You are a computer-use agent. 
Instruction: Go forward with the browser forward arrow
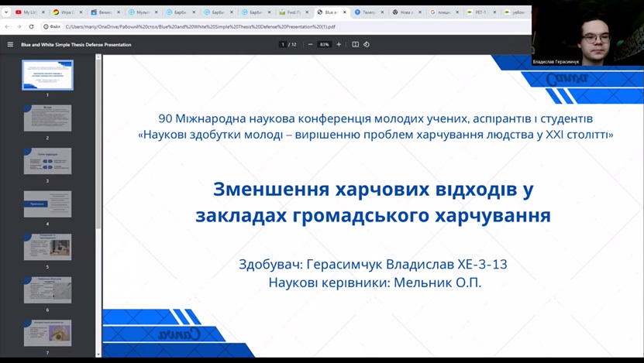[19, 26]
